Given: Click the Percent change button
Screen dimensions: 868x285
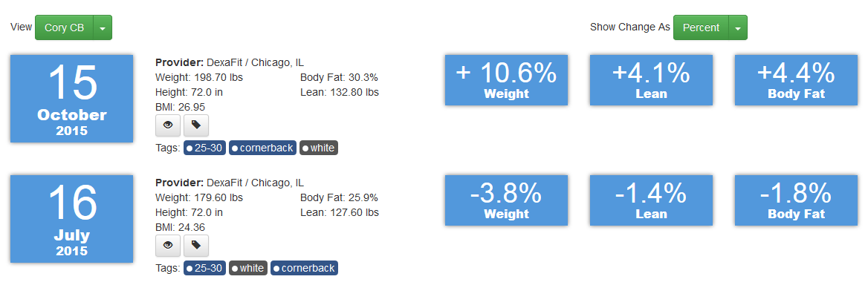Looking at the screenshot, I should click(701, 27).
